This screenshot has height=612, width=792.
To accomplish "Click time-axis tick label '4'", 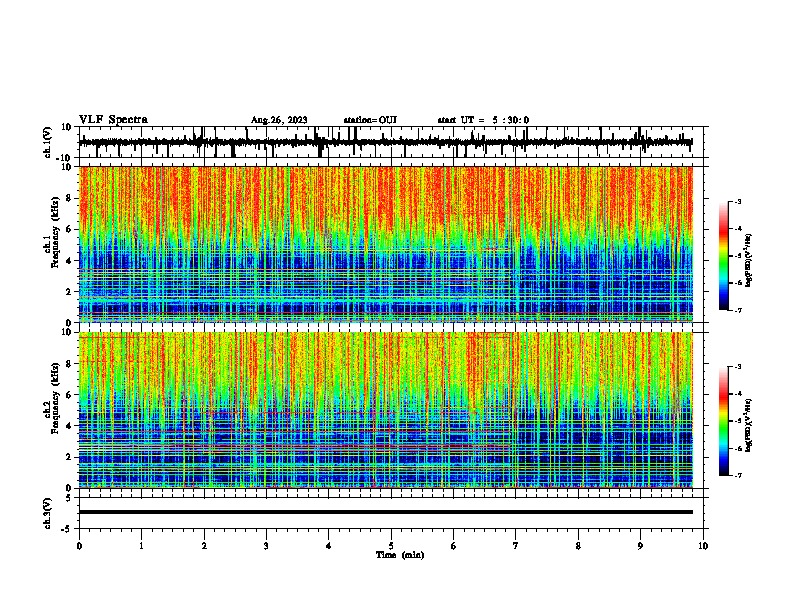I will 329,546.
